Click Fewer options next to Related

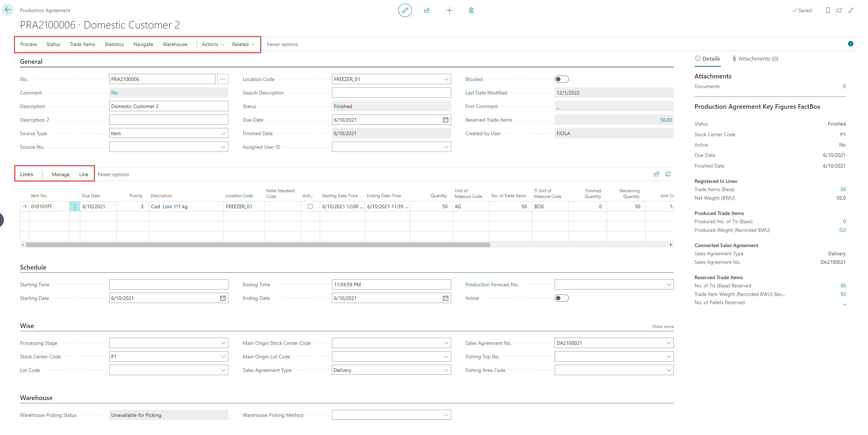pyautogui.click(x=282, y=44)
